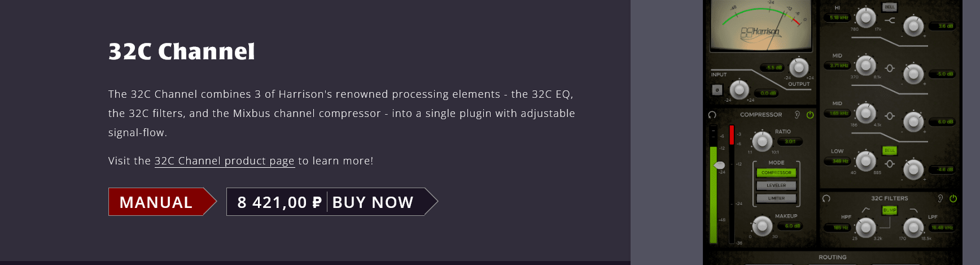The image size is (980, 265).
Task: Toggle the 32C Filters power button
Action: coord(953,198)
